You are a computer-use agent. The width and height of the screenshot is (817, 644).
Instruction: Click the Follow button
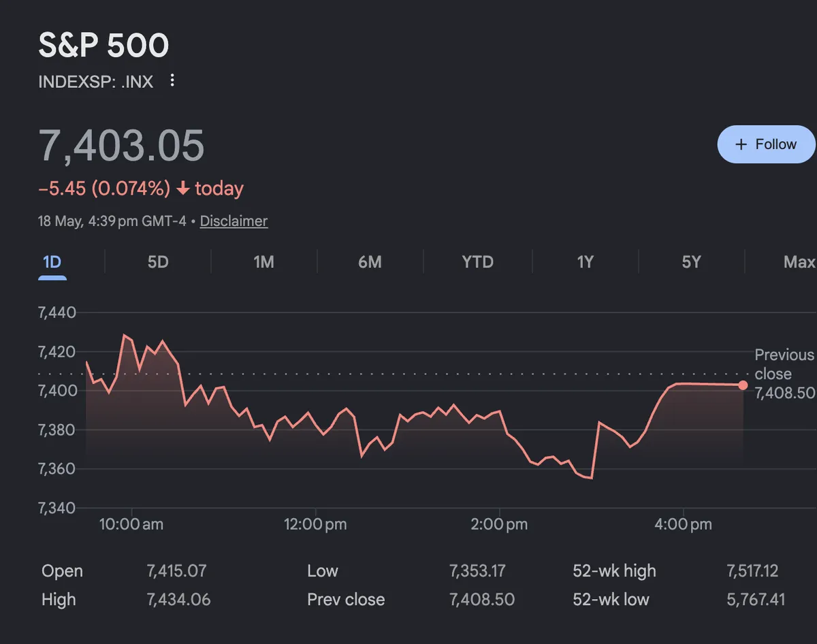click(767, 144)
